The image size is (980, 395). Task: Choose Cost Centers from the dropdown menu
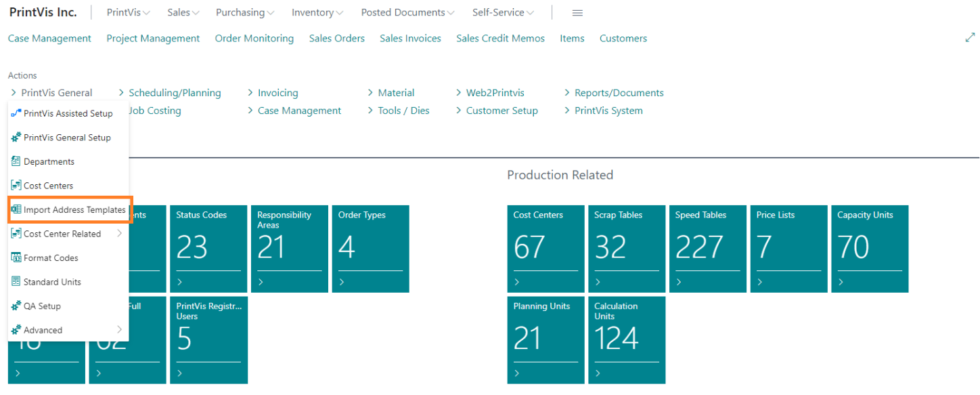pyautogui.click(x=68, y=186)
